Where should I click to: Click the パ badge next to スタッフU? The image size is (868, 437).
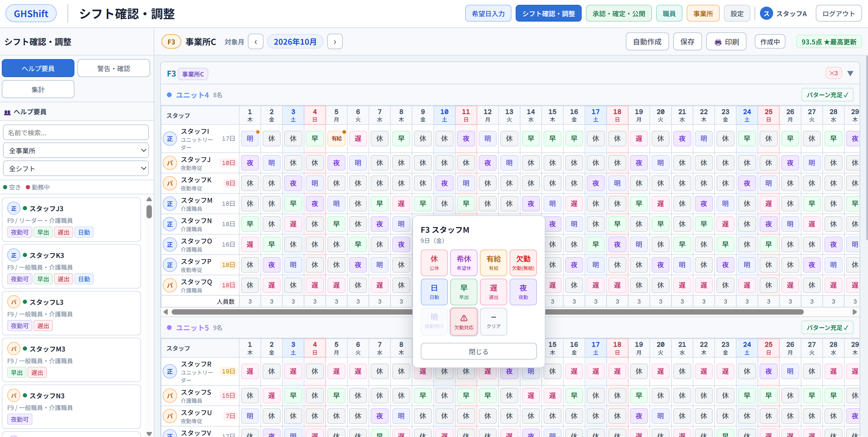170,416
